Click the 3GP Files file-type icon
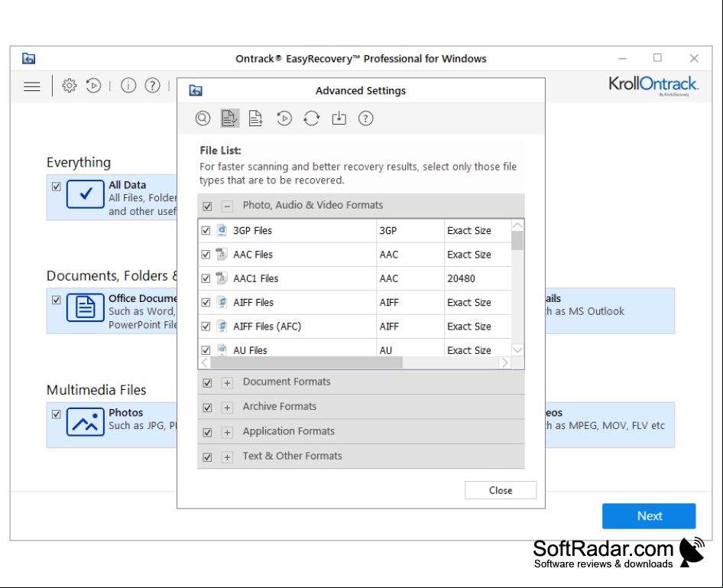Screen dimensions: 723x588 point(222,230)
